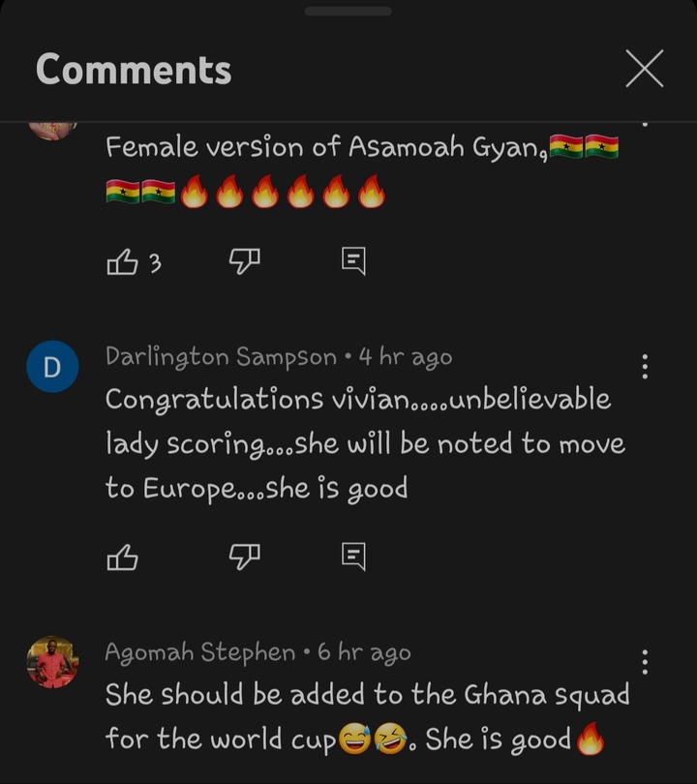The height and width of the screenshot is (784, 697).
Task: Tap the like count 3
Action: [x=156, y=262]
